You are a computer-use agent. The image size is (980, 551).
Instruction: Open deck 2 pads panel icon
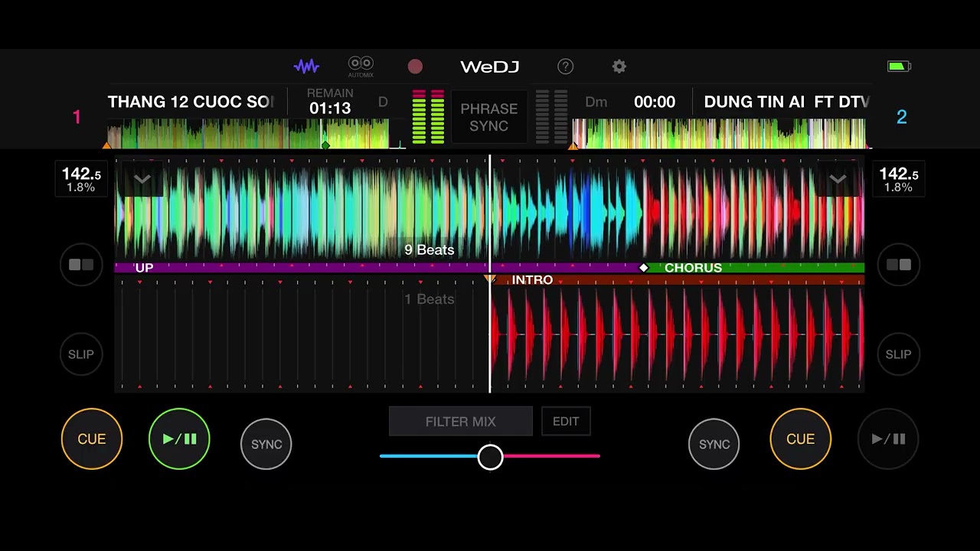click(x=898, y=265)
